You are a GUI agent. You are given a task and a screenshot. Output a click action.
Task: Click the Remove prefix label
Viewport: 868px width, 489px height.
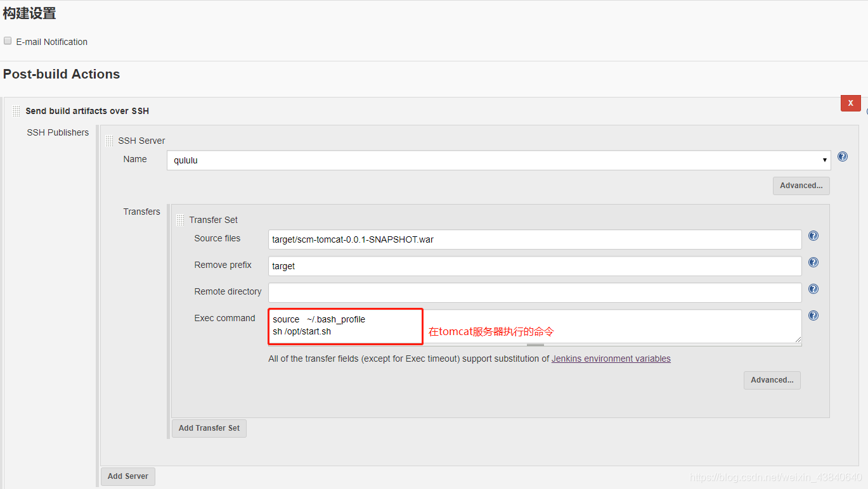223,265
